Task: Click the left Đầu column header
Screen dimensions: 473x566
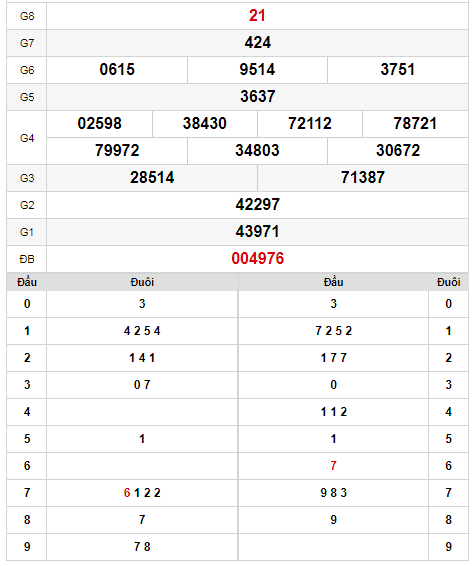Action: click(x=27, y=282)
